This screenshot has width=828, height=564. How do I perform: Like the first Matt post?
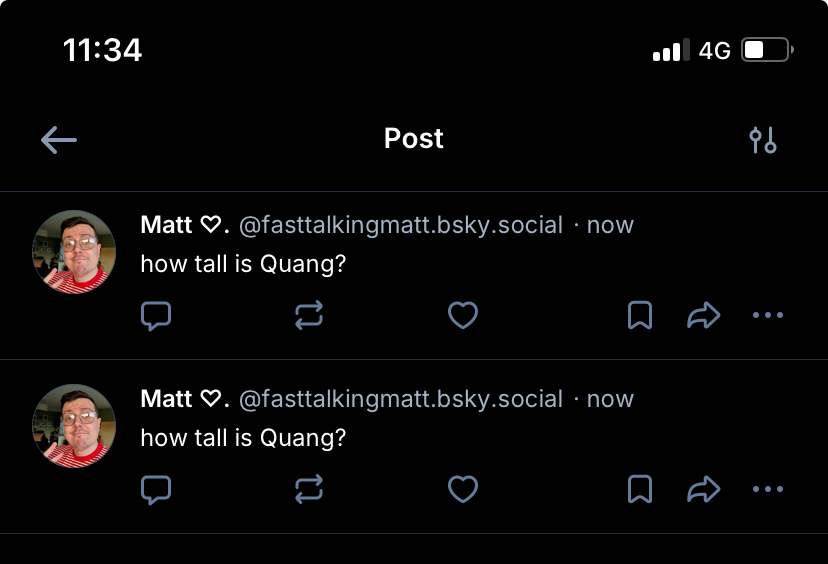462,316
